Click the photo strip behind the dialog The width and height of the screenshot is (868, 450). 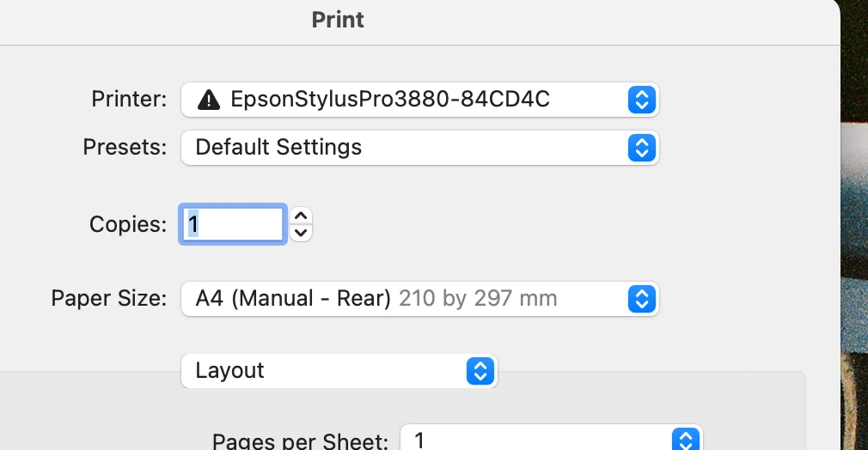[855, 225]
